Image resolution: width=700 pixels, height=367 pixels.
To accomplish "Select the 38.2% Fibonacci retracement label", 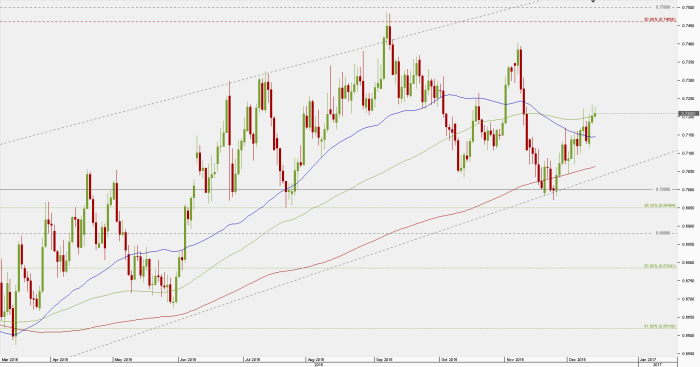I will click(660, 206).
